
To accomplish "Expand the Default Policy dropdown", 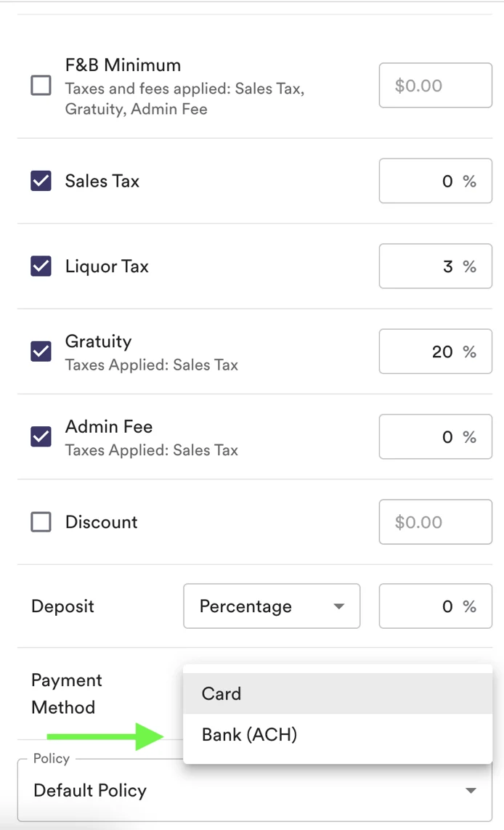I will [x=247, y=791].
